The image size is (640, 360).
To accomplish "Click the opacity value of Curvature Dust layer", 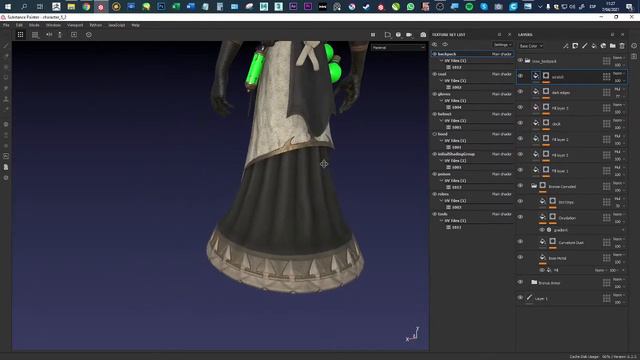I will coord(618,246).
